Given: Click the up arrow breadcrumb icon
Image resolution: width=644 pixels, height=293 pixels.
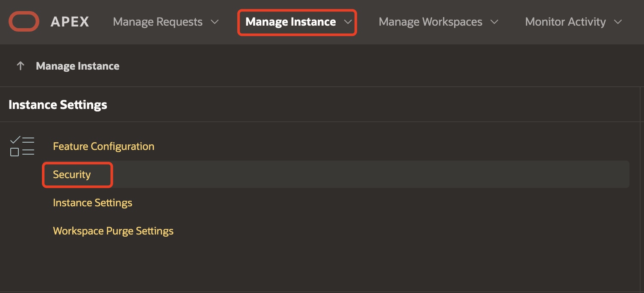Looking at the screenshot, I should (20, 66).
